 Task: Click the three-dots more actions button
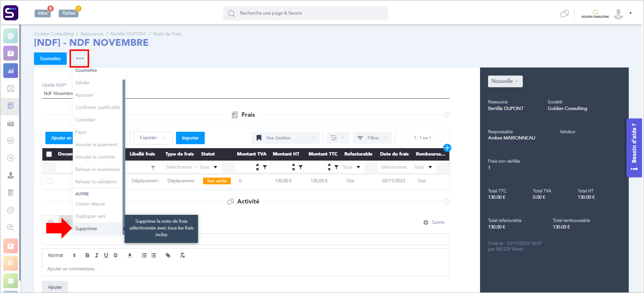pos(80,59)
